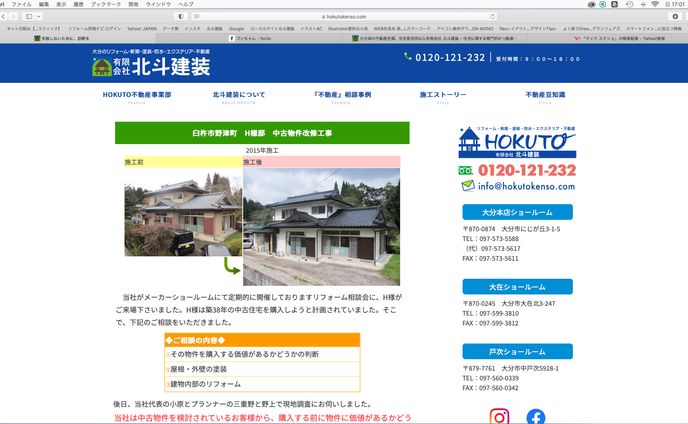Go forward with Safari's forward arrow
This screenshot has width=688, height=424.
[13, 16]
